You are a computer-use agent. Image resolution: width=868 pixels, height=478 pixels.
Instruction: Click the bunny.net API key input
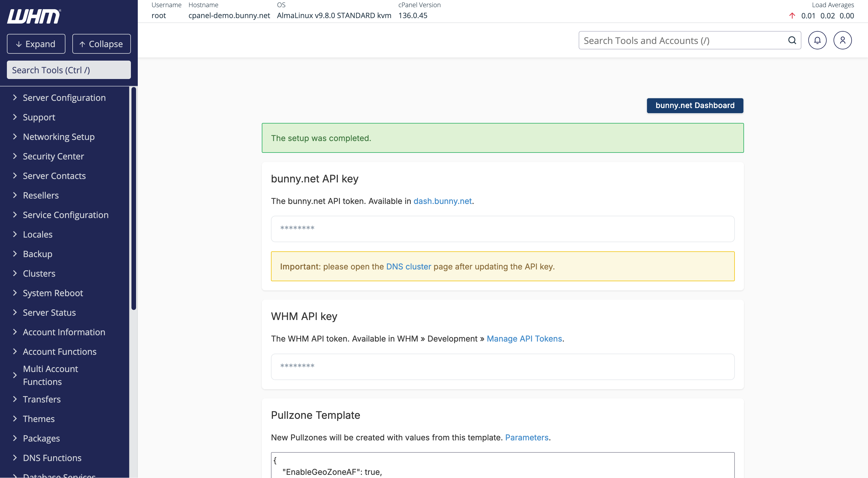click(x=502, y=229)
